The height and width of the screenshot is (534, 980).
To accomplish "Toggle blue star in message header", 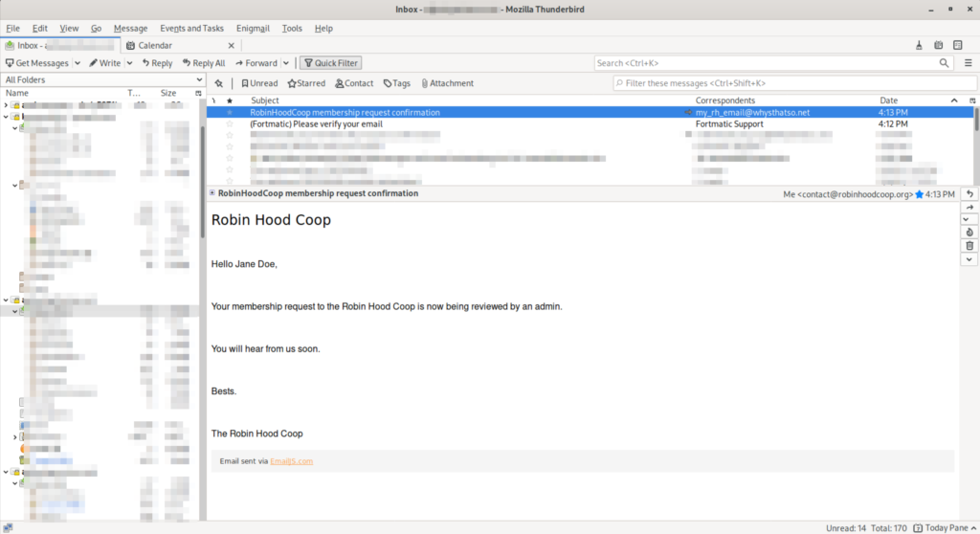I will click(x=919, y=194).
